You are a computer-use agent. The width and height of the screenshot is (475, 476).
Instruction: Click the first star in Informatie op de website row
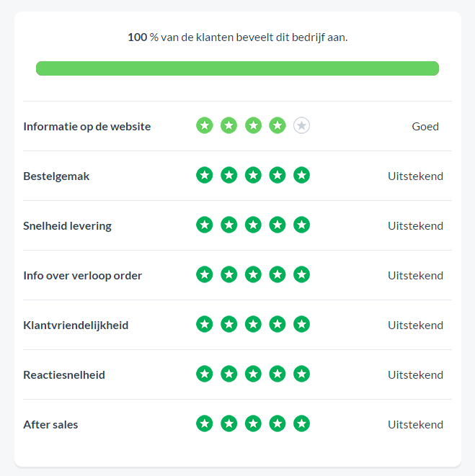click(205, 125)
